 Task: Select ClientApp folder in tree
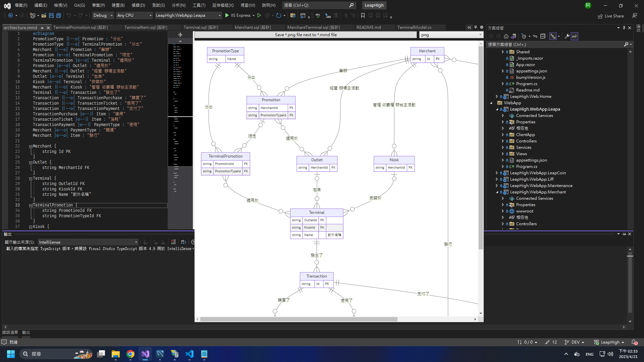[x=525, y=135]
